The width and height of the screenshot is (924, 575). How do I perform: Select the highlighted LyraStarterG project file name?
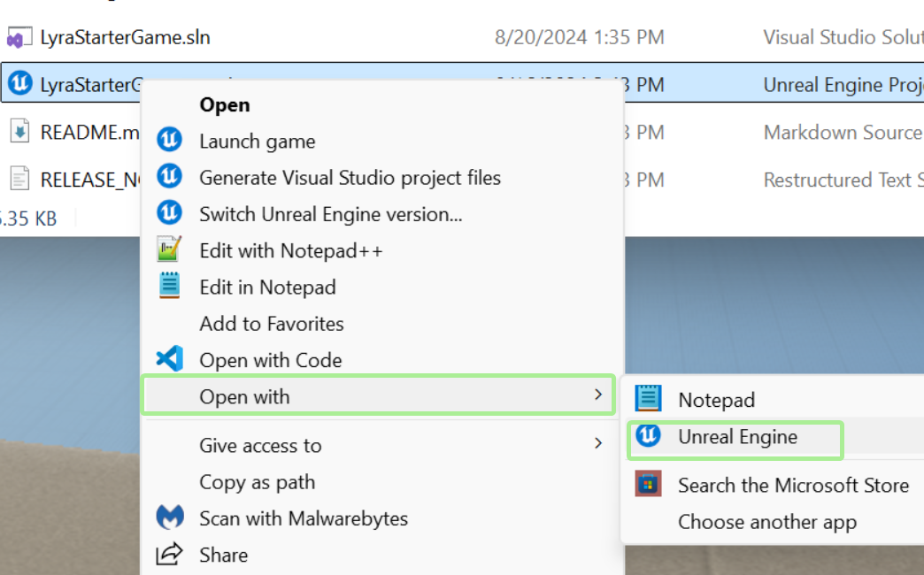91,86
